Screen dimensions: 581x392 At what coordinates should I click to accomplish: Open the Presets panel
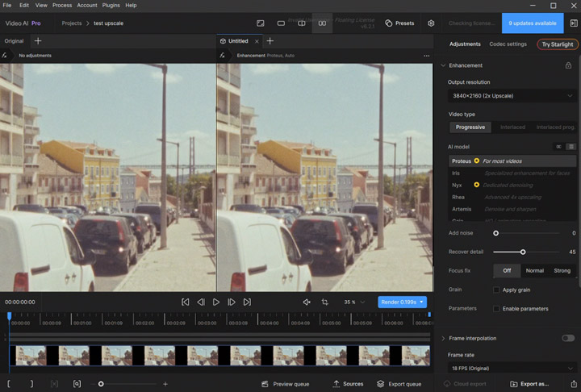399,23
